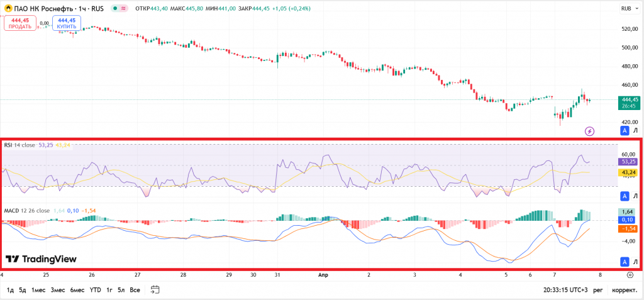Click the 520,00 price axis label

630,29
